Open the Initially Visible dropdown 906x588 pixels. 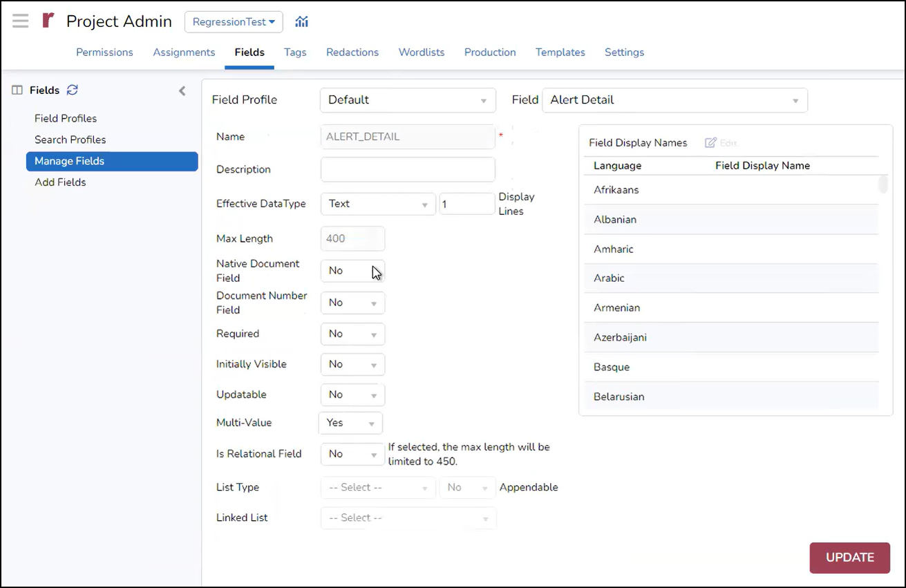[352, 364]
